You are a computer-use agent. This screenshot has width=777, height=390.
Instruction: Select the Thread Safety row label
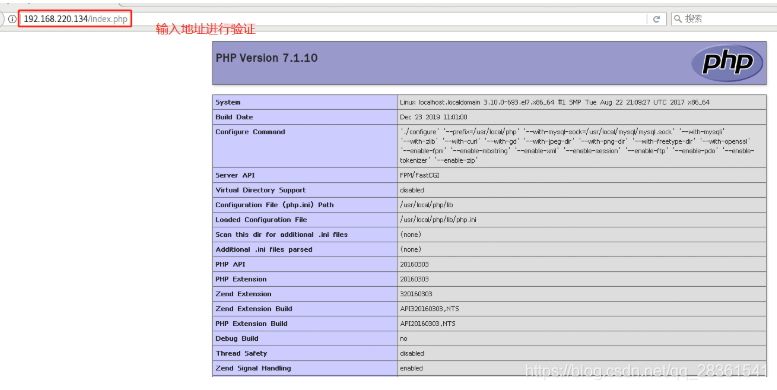pos(241,353)
